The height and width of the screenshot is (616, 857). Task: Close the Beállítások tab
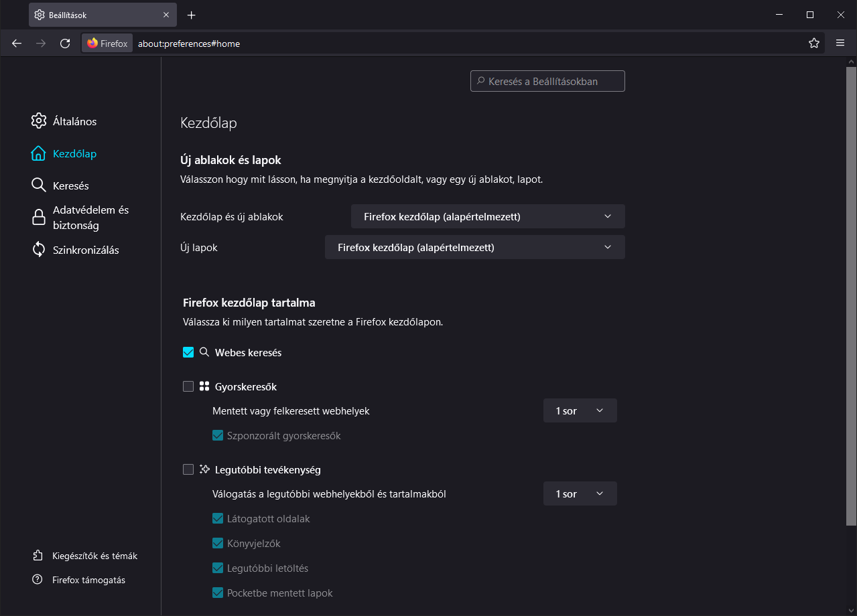tap(166, 15)
